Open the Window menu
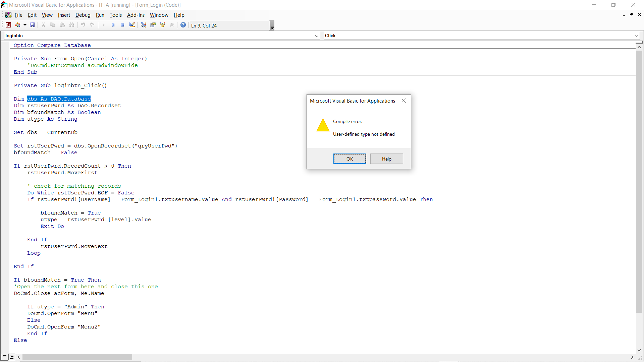 tap(159, 15)
